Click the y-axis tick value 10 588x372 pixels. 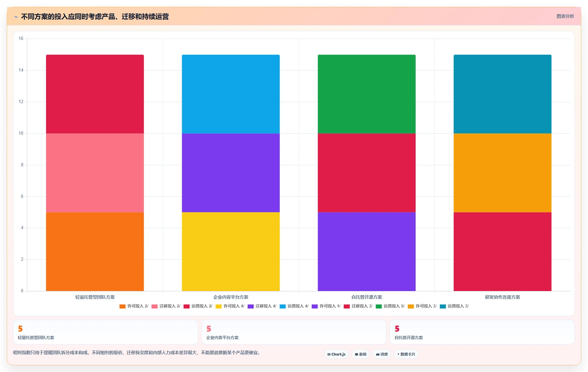point(21,133)
